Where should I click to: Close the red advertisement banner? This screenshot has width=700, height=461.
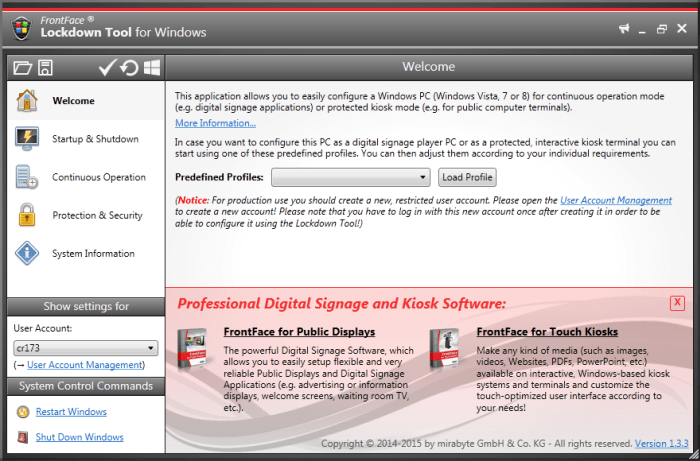pos(677,303)
